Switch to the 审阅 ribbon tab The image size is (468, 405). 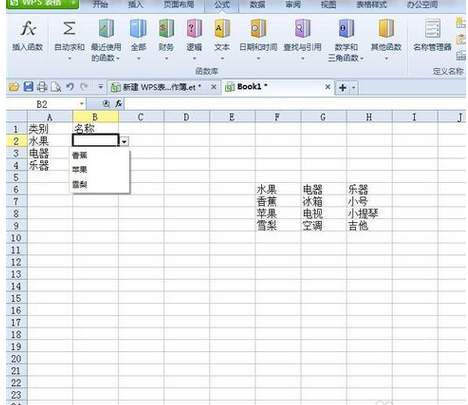[x=293, y=5]
